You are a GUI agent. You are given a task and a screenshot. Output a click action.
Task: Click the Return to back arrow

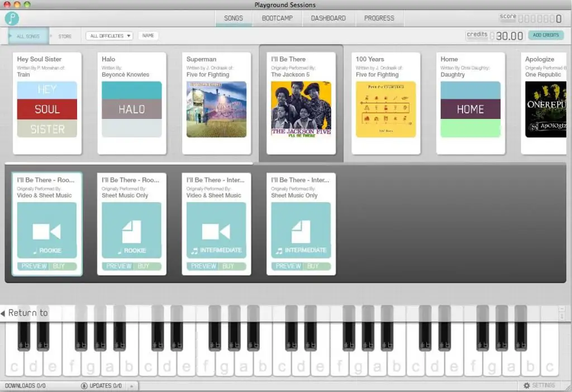[3, 313]
